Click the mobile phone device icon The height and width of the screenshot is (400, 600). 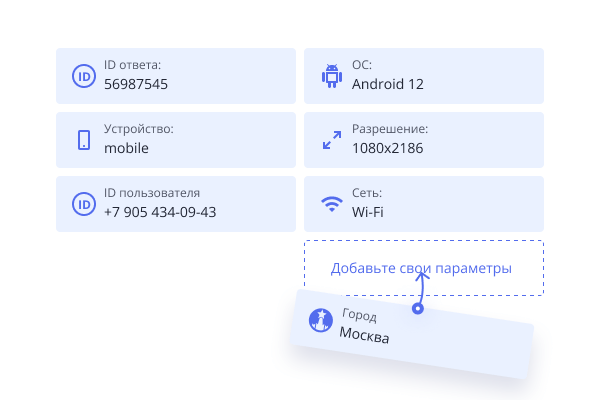tap(83, 140)
